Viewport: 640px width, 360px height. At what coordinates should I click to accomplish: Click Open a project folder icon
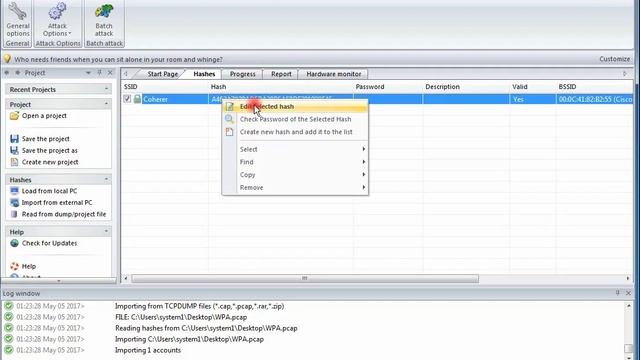14,116
